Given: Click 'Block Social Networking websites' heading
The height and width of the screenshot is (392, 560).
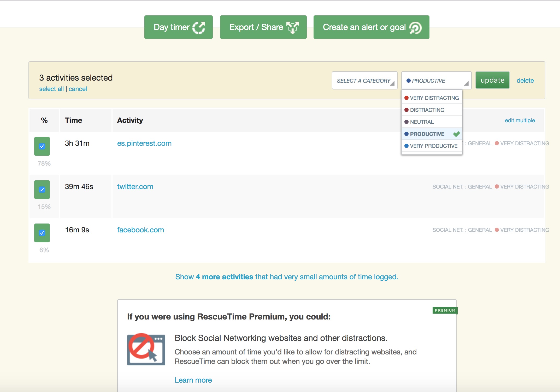Looking at the screenshot, I should click(281, 338).
